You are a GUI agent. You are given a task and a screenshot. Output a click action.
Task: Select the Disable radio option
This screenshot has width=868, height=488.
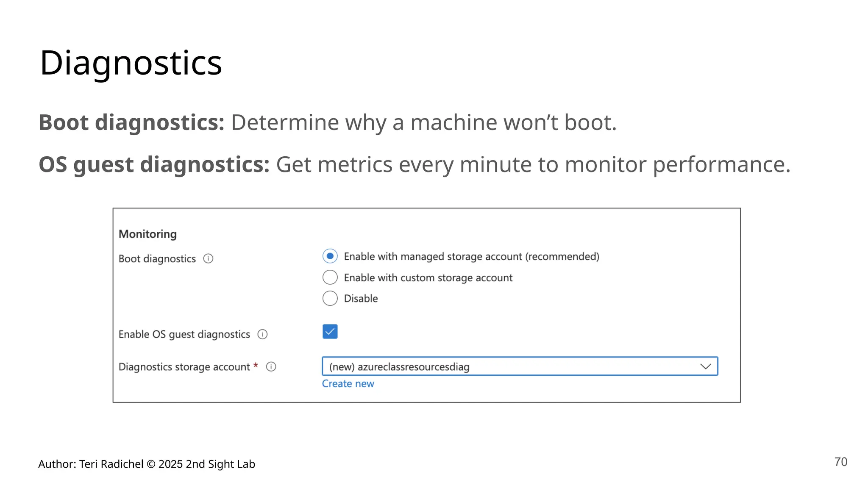(x=330, y=298)
